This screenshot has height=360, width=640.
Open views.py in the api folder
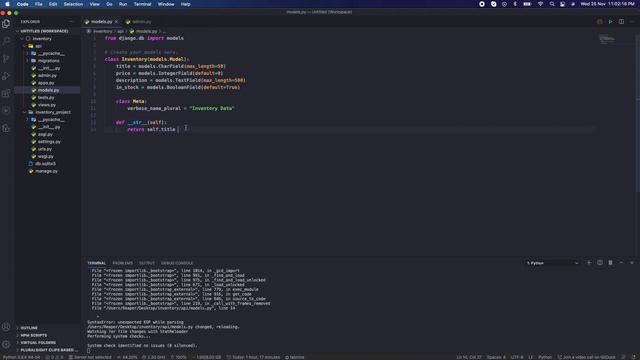point(47,105)
